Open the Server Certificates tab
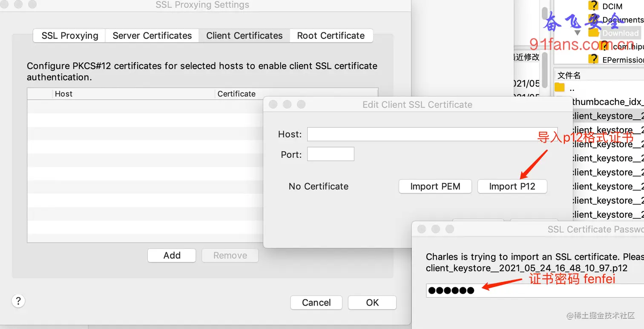The height and width of the screenshot is (329, 644). pyautogui.click(x=152, y=36)
